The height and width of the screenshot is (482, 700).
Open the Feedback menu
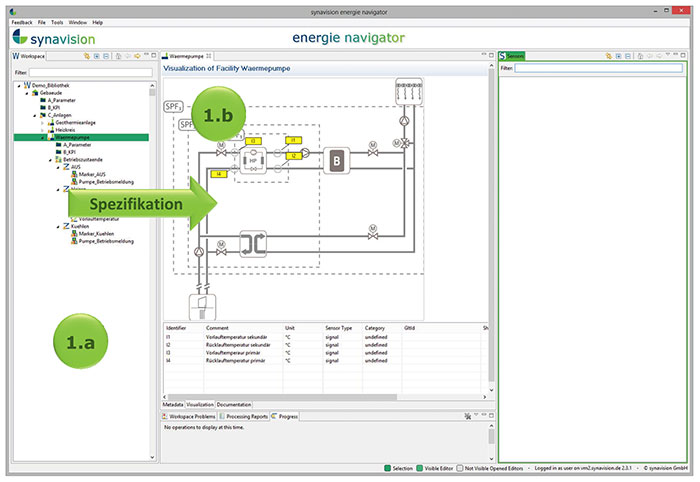click(22, 22)
